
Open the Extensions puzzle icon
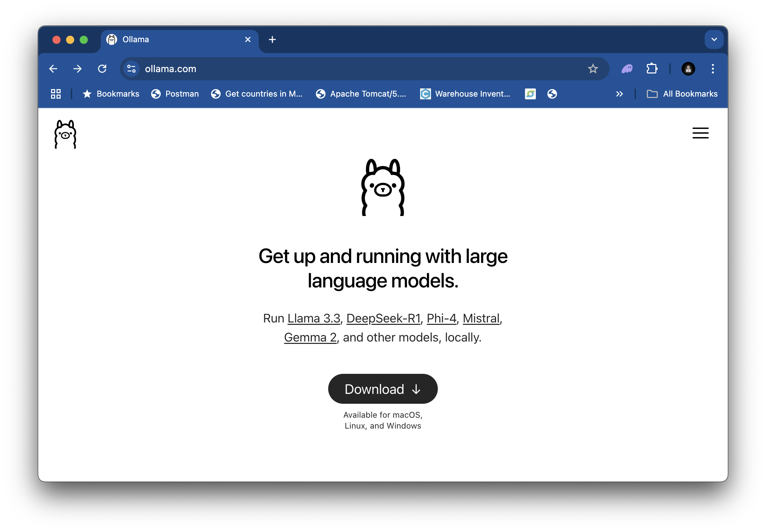click(652, 69)
